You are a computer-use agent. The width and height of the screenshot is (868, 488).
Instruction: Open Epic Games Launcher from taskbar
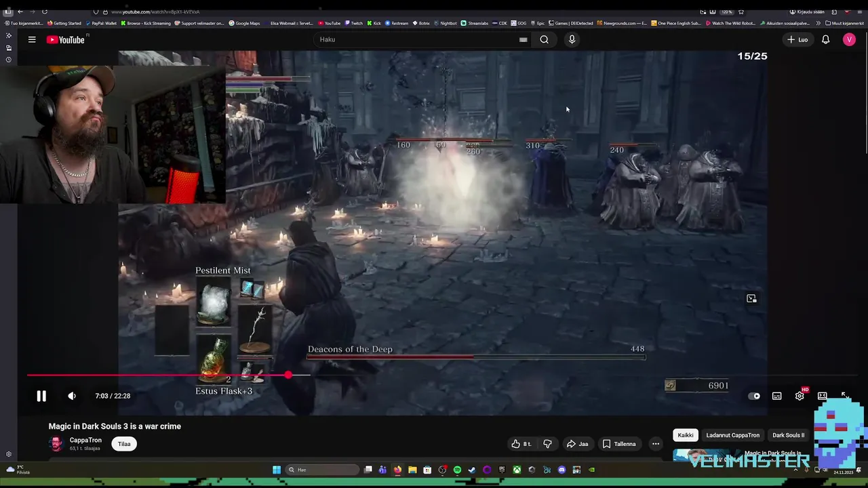pos(502,470)
